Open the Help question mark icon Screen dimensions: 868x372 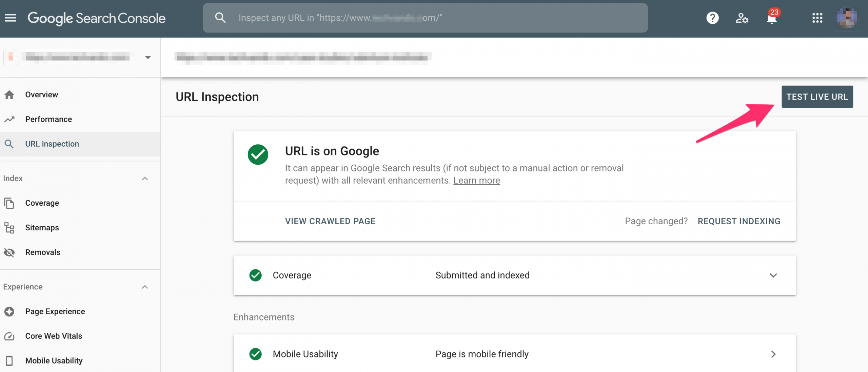click(x=712, y=18)
